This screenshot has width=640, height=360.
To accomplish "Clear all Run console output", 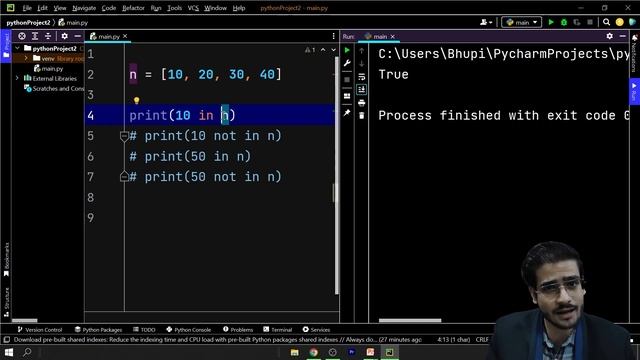I will 362,116.
